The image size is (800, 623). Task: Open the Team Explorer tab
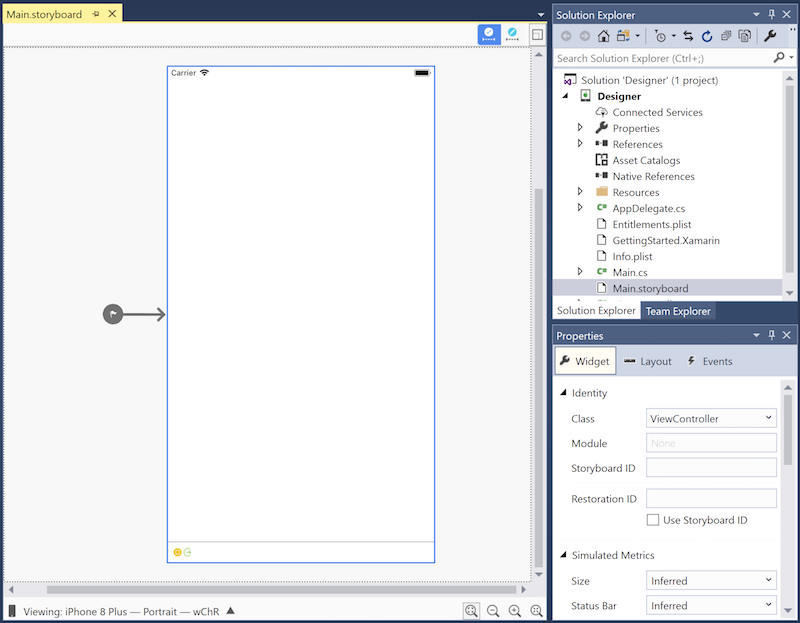(678, 311)
